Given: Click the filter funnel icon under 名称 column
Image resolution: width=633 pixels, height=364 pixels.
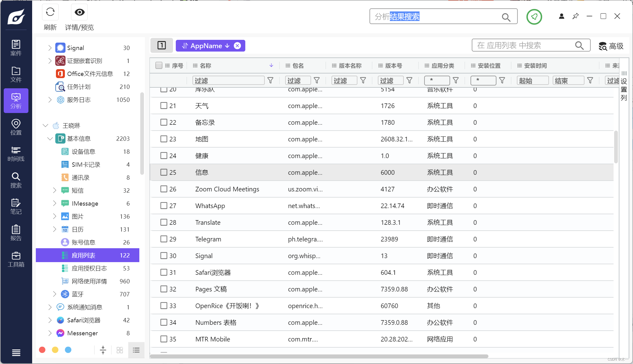Looking at the screenshot, I should [x=270, y=81].
